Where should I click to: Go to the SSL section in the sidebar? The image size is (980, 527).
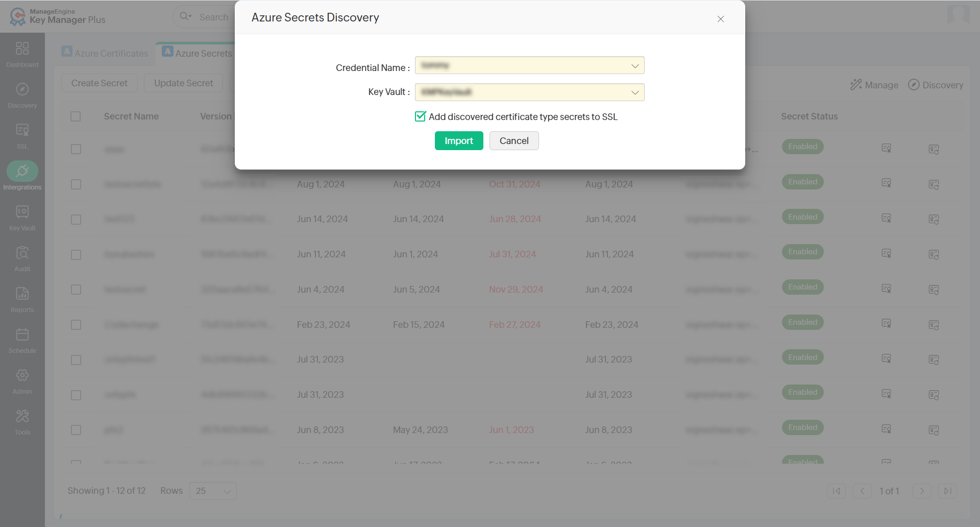22,136
